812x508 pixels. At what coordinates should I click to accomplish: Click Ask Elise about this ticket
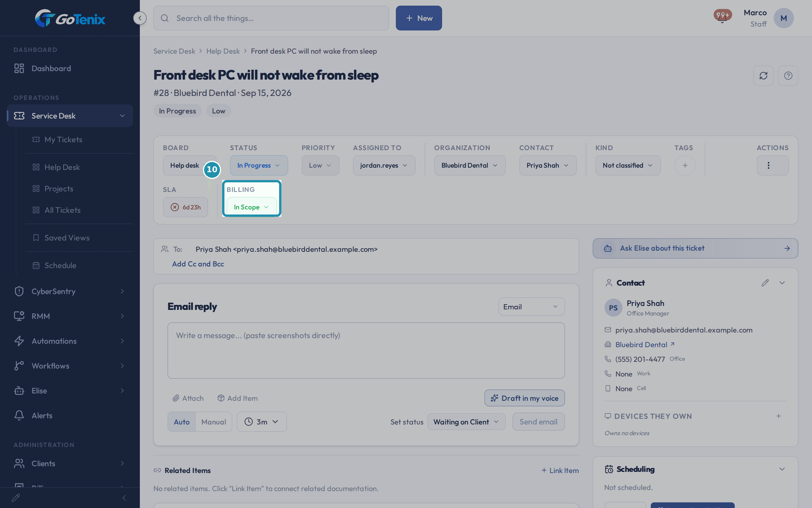[695, 248]
